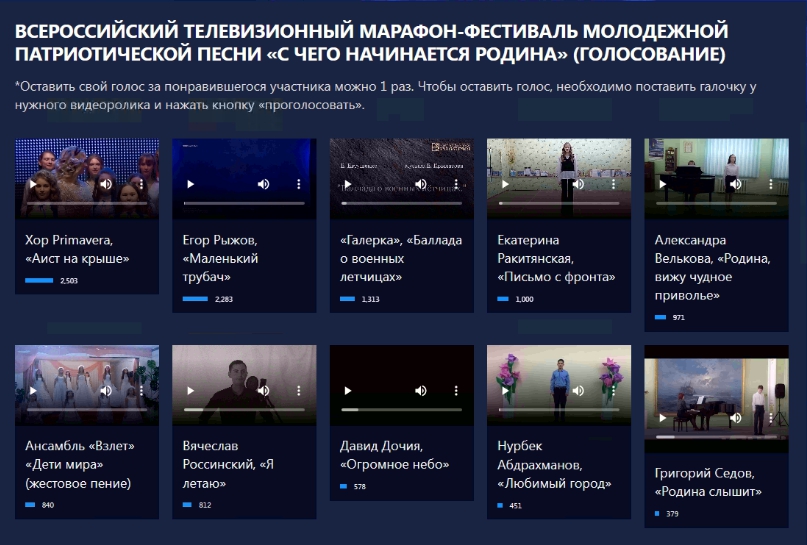Image resolution: width=807 pixels, height=545 pixels.
Task: Open more options on Екатерина Ракитянская video
Action: click(613, 184)
